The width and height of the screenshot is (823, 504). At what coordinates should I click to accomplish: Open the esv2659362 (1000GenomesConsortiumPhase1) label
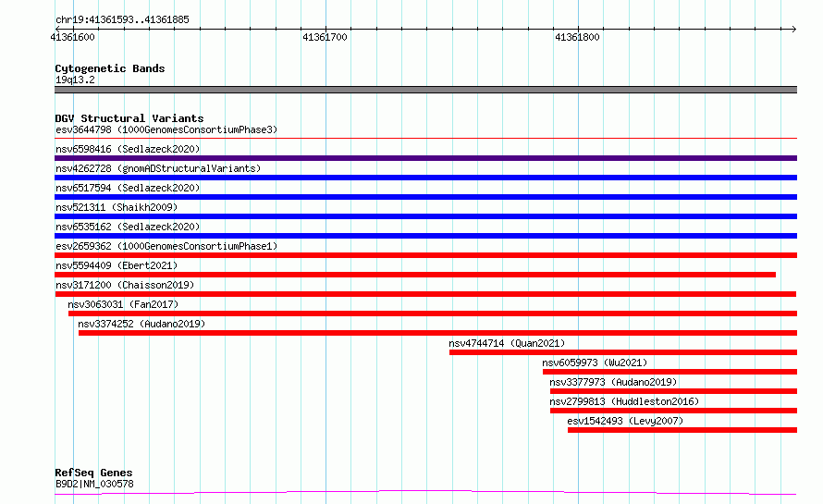(x=166, y=246)
